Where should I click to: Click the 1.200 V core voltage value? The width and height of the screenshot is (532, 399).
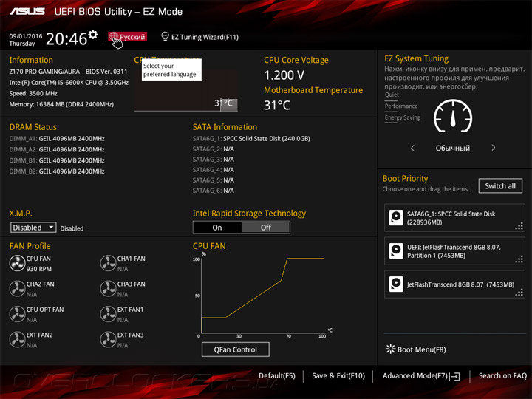[x=284, y=75]
